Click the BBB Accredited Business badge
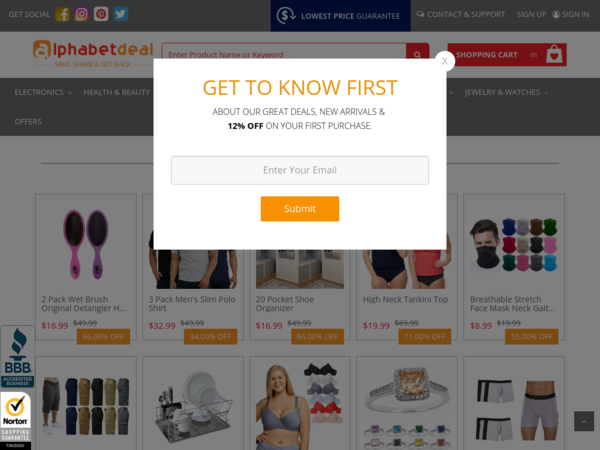 18,357
